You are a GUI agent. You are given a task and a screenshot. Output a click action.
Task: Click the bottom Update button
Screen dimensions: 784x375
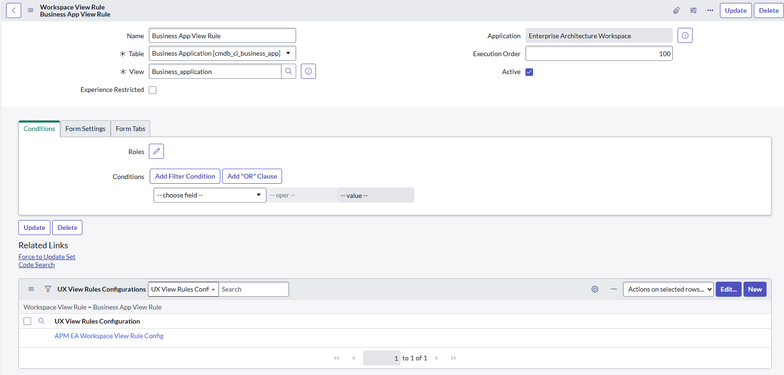coord(34,228)
